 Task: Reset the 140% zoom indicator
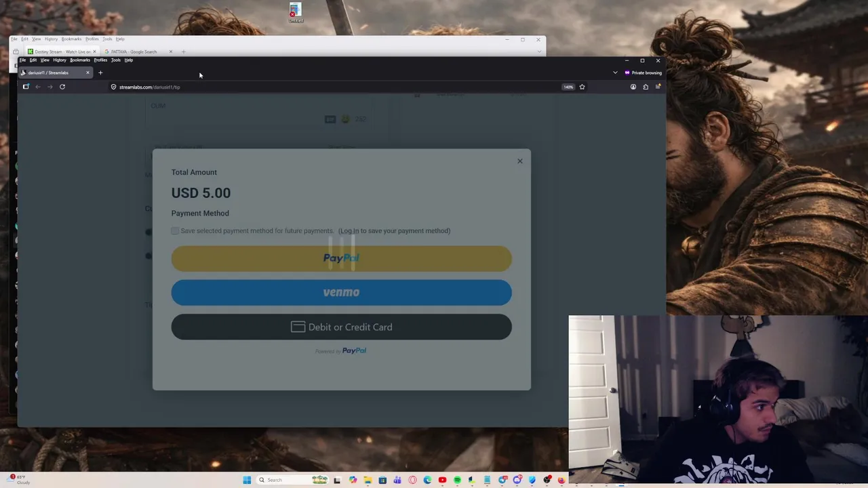pyautogui.click(x=568, y=87)
